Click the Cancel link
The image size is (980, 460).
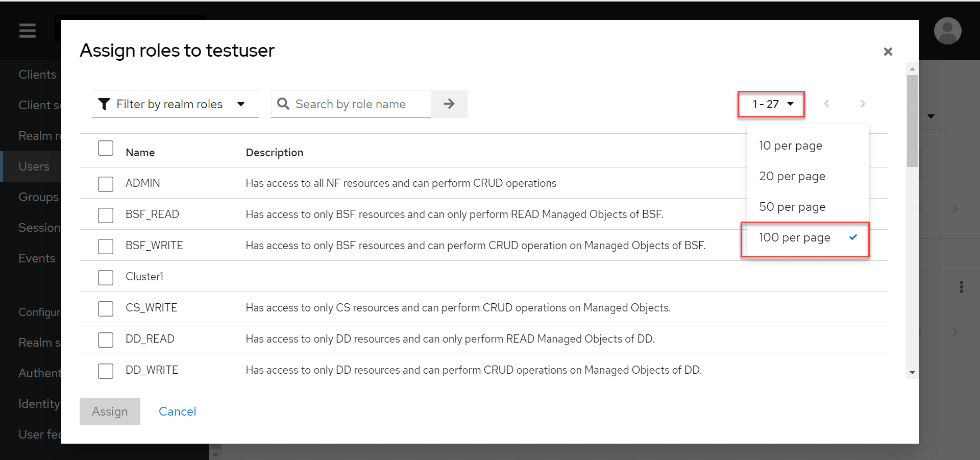coord(177,411)
